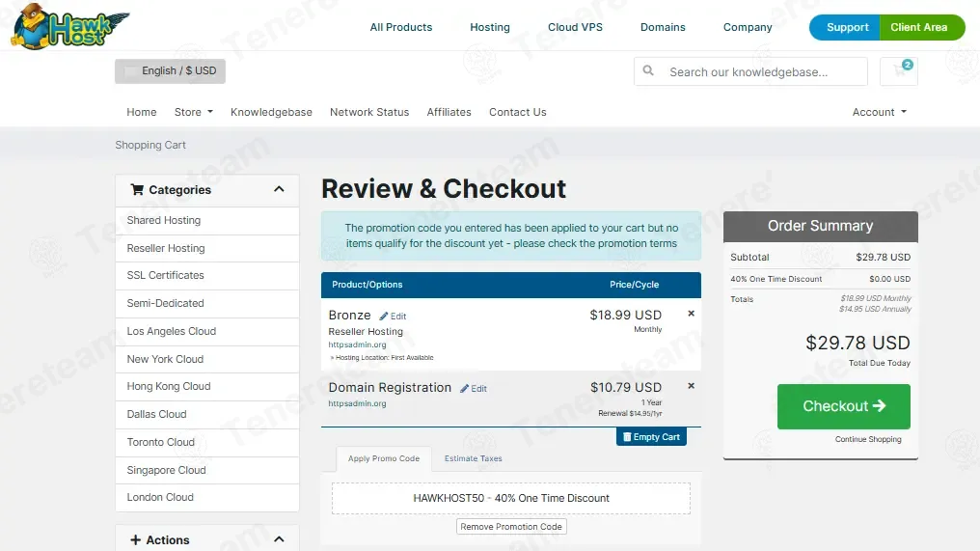The image size is (980, 551).
Task: Open the Company menu
Action: [x=748, y=27]
